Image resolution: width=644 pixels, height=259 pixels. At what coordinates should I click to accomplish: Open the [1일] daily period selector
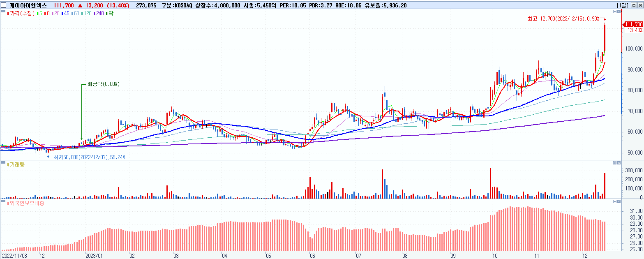(x=623, y=5)
